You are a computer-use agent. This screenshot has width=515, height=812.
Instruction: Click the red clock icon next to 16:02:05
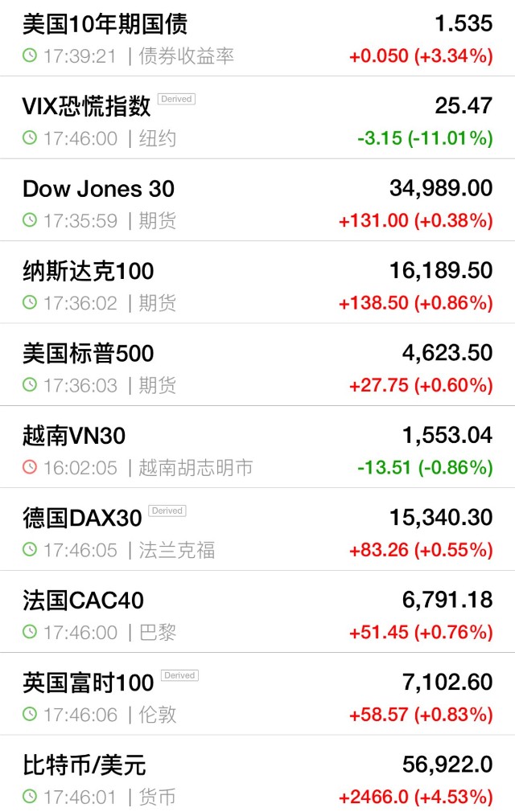point(30,467)
